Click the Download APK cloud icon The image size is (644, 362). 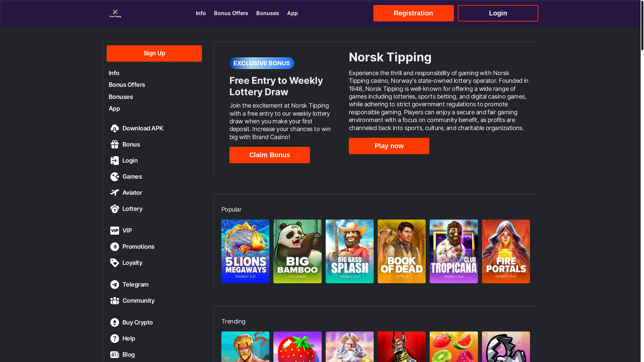click(115, 128)
